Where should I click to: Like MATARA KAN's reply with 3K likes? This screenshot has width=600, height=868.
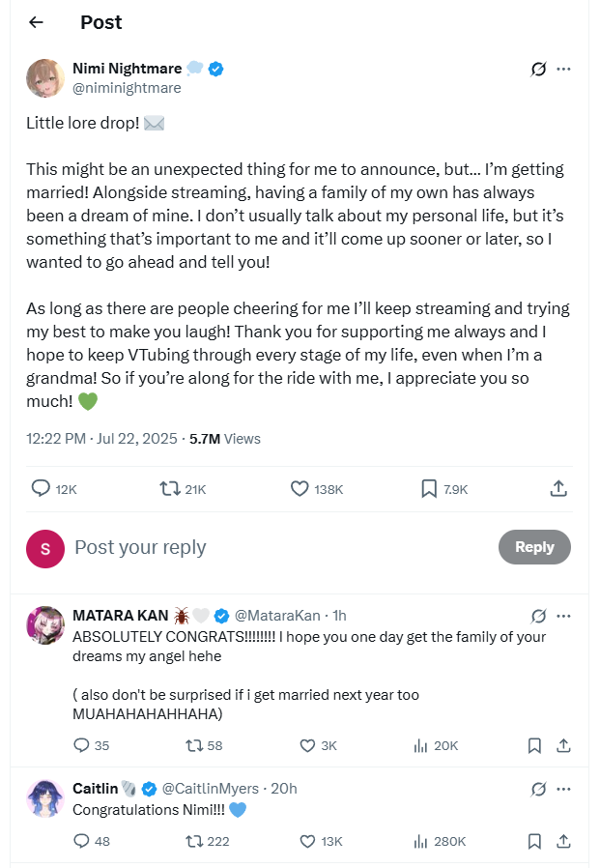pos(307,745)
